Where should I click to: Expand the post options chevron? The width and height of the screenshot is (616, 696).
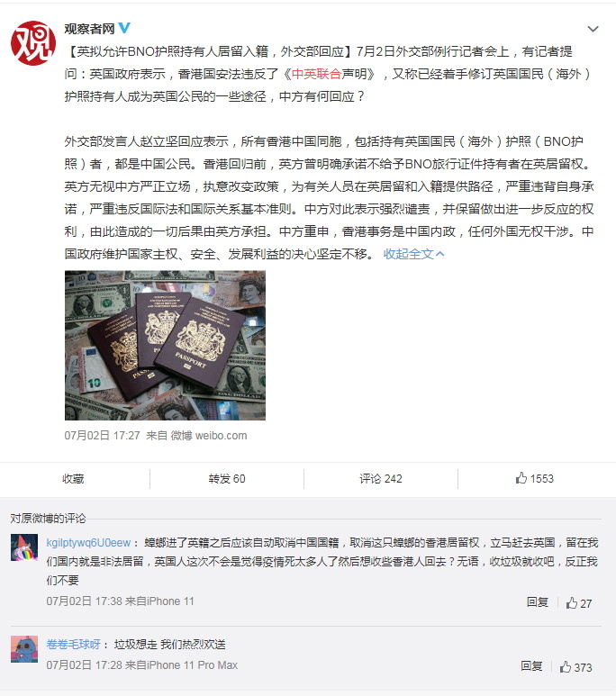(x=593, y=30)
